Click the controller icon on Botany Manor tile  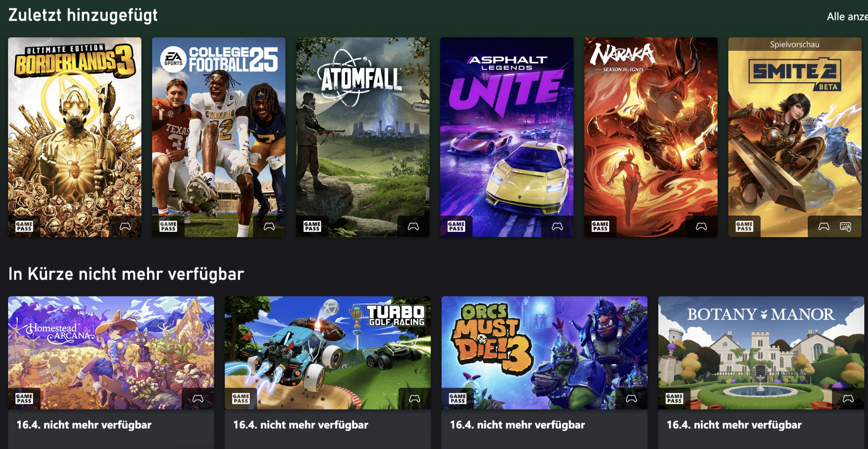pyautogui.click(x=848, y=398)
